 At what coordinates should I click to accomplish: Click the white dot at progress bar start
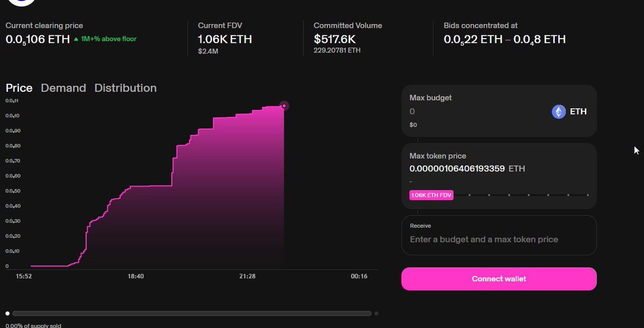tap(7, 313)
